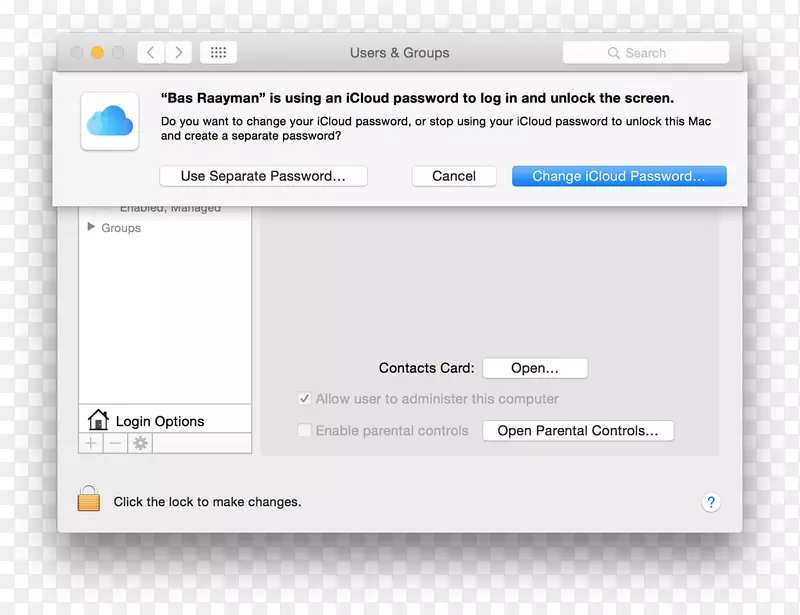Toggle Allow user to administer this computer

pos(305,399)
